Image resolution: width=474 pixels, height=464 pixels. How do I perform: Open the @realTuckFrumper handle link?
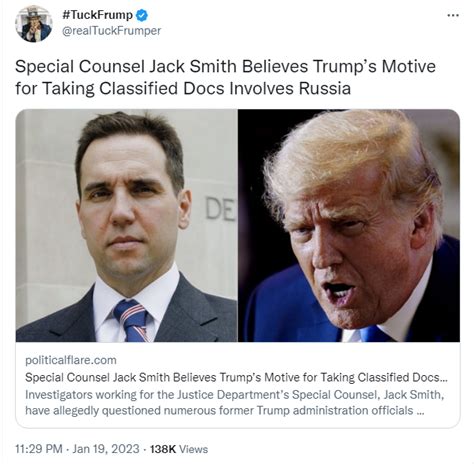111,31
